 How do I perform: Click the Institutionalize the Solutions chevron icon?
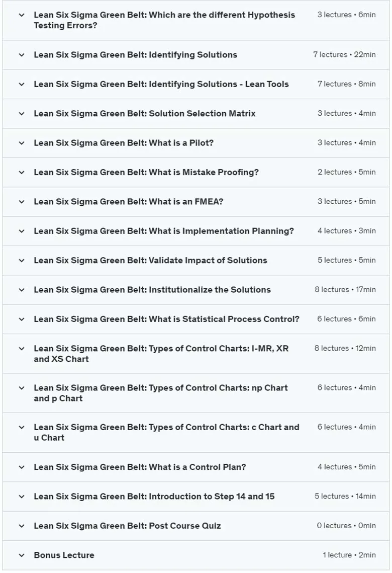tap(22, 290)
